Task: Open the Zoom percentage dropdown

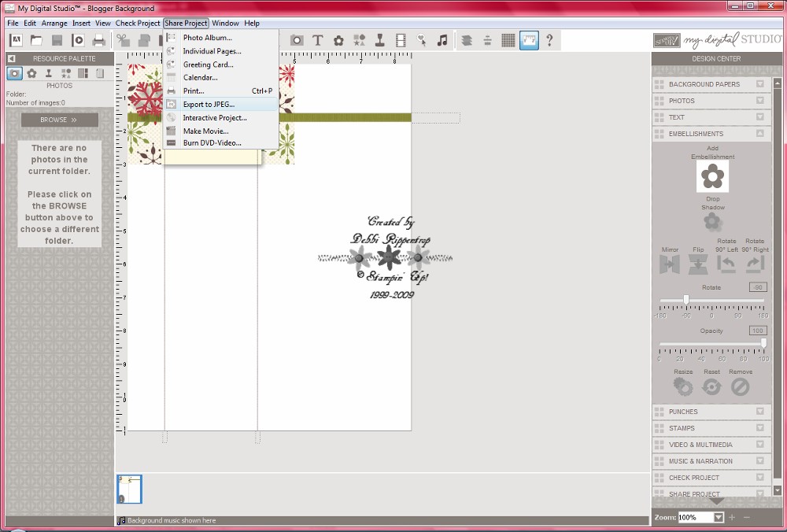Action: tap(719, 517)
